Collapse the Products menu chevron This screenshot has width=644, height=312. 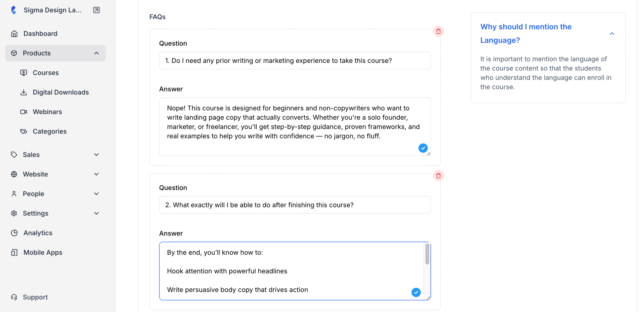click(97, 53)
